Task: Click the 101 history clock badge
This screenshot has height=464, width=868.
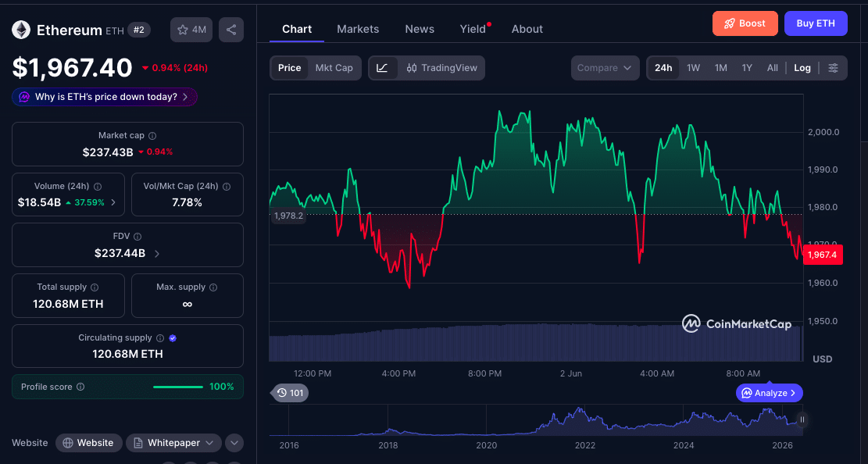Action: 290,393
